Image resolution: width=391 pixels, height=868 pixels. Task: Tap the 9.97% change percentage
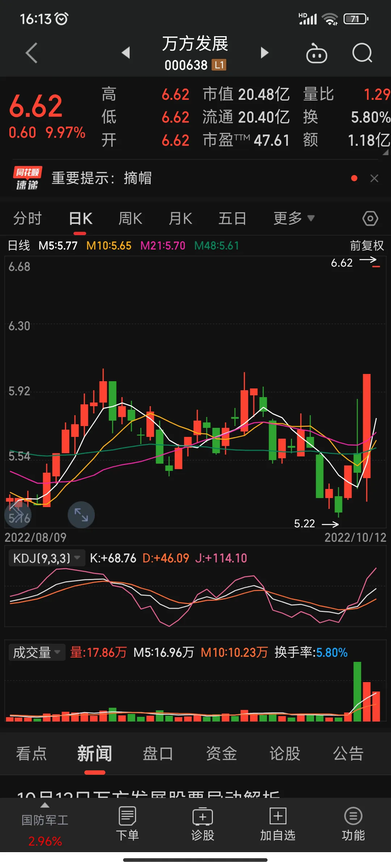[x=66, y=133]
